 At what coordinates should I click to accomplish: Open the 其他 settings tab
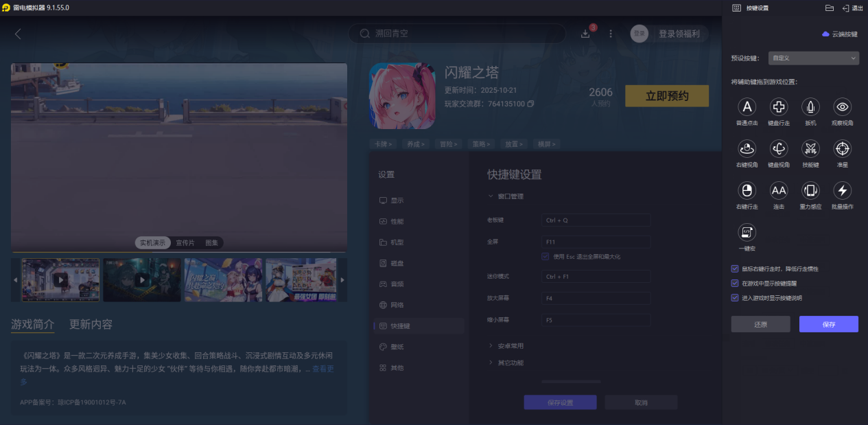419,368
